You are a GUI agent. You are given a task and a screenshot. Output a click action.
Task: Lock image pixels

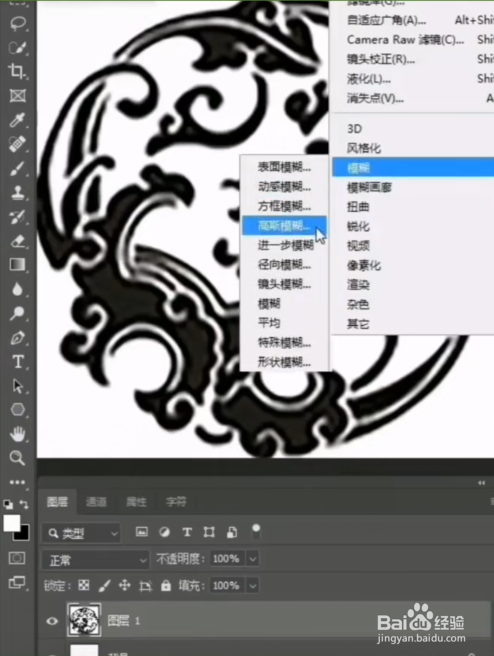[105, 585]
